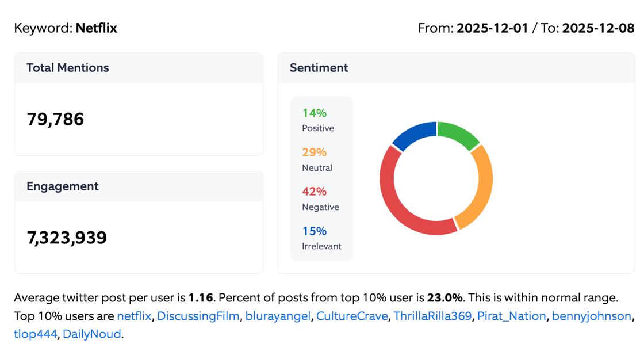Open the tlop444 profile link

pyautogui.click(x=35, y=334)
